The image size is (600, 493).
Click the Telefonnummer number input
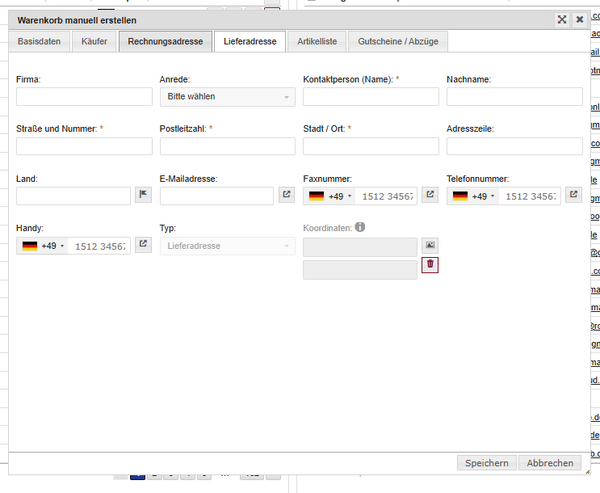tap(530, 196)
